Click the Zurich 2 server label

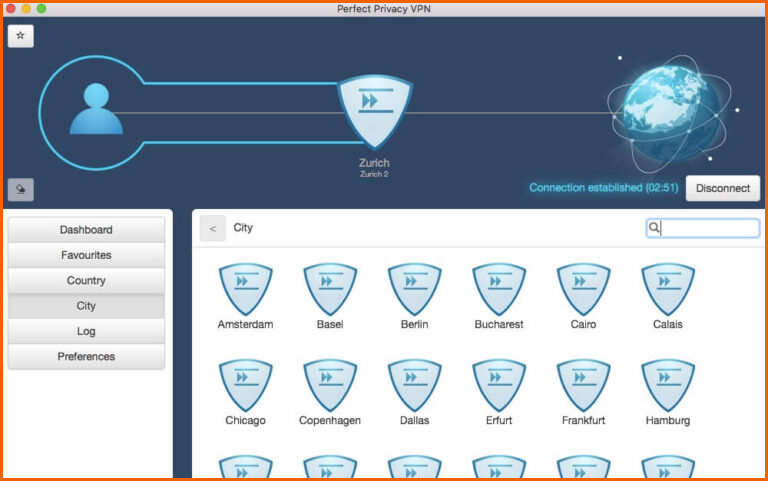click(x=374, y=174)
